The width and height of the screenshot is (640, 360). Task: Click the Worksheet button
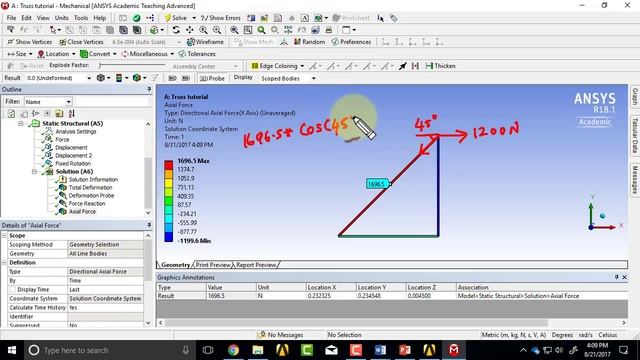click(x=351, y=18)
